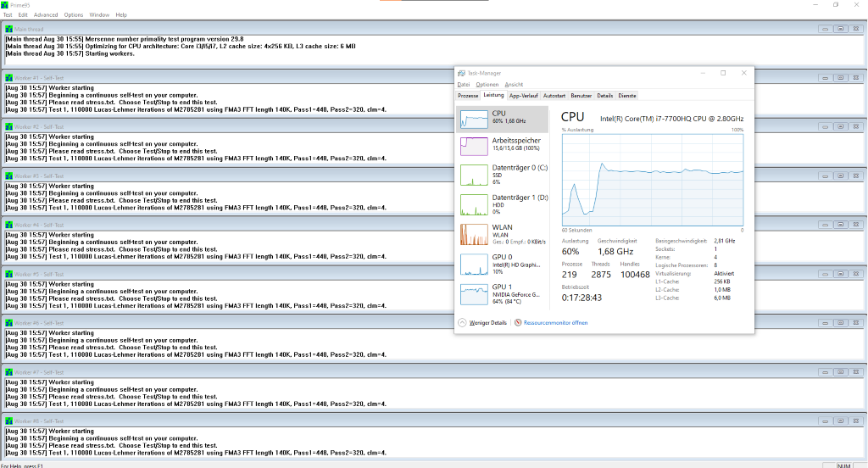Click the CPU utilization history graph
This screenshot has width=868, height=468.
653,180
